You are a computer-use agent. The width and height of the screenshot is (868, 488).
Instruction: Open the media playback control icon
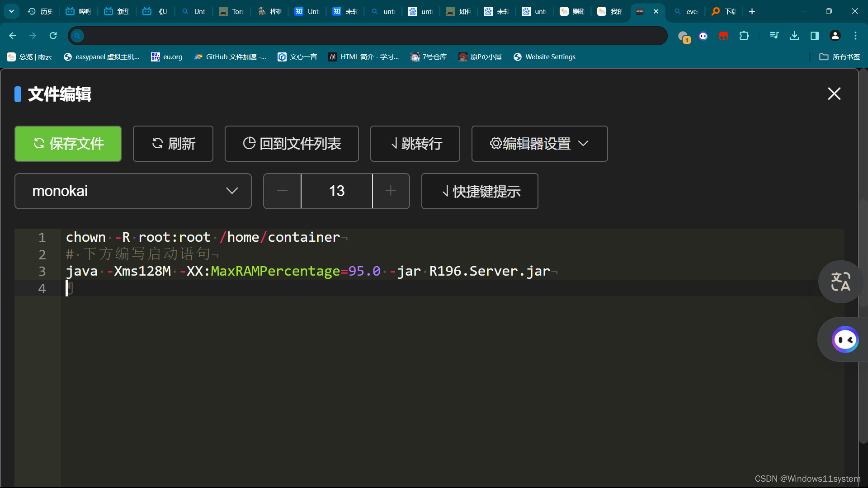[774, 35]
